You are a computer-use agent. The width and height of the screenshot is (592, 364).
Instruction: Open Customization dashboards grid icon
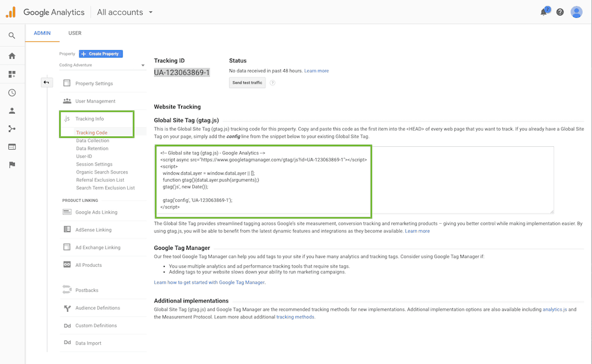pos(12,74)
